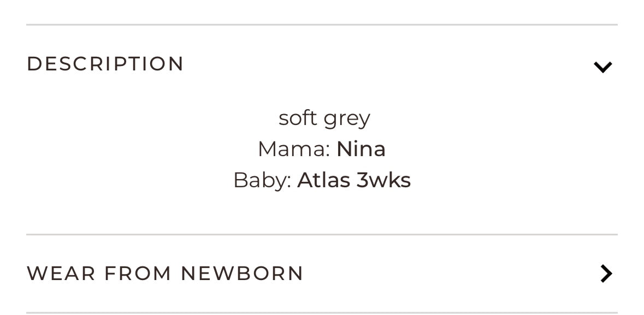Click the word 'soft' in description

(298, 118)
